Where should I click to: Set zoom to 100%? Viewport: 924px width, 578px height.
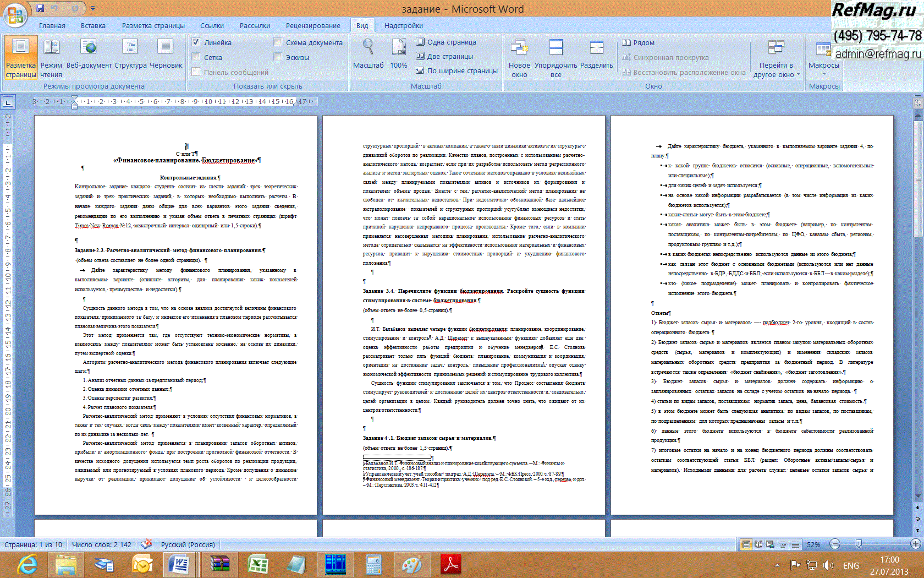(x=398, y=56)
